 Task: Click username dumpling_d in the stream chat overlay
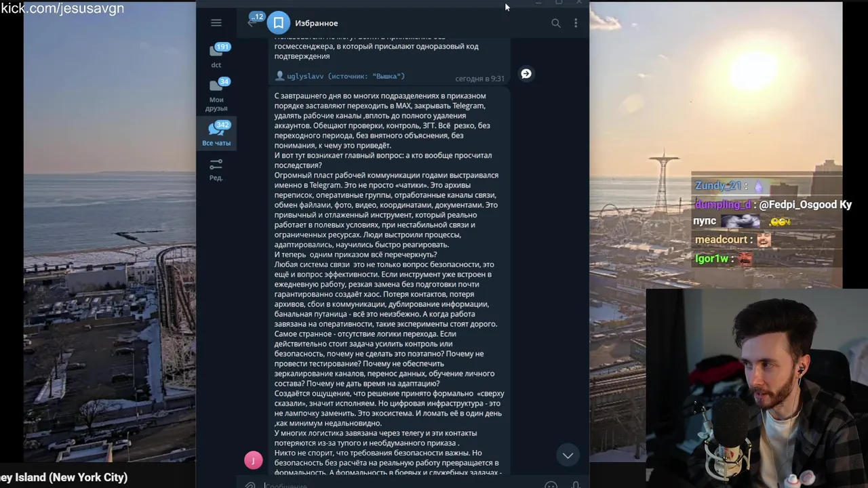tap(723, 204)
